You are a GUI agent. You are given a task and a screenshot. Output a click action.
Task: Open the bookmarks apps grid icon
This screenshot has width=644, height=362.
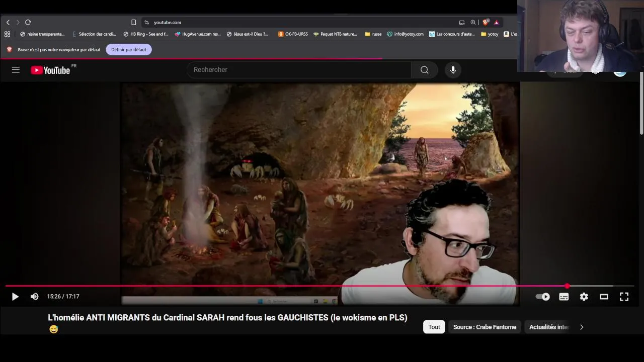coord(7,34)
